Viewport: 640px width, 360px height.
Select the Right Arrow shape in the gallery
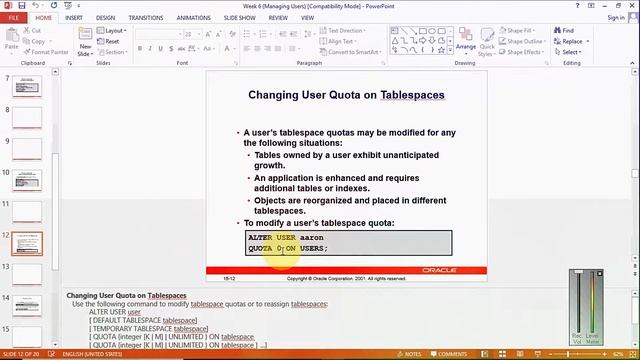coord(423,40)
